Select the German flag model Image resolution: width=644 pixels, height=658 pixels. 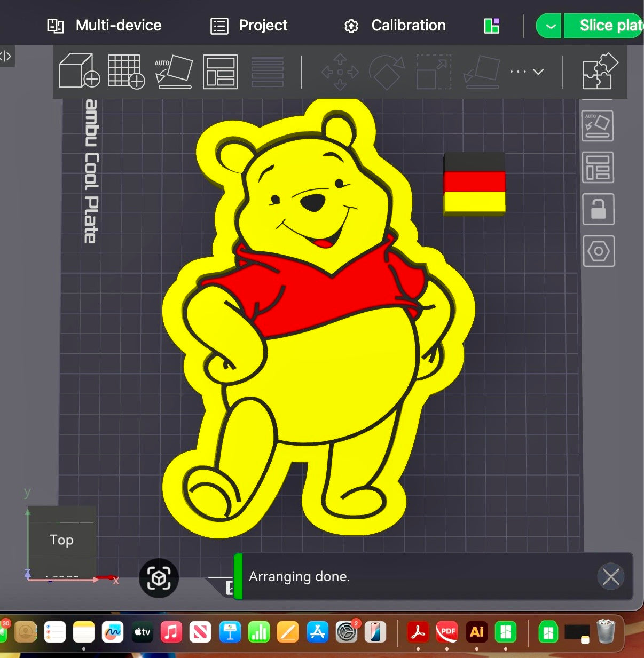pyautogui.click(x=474, y=184)
